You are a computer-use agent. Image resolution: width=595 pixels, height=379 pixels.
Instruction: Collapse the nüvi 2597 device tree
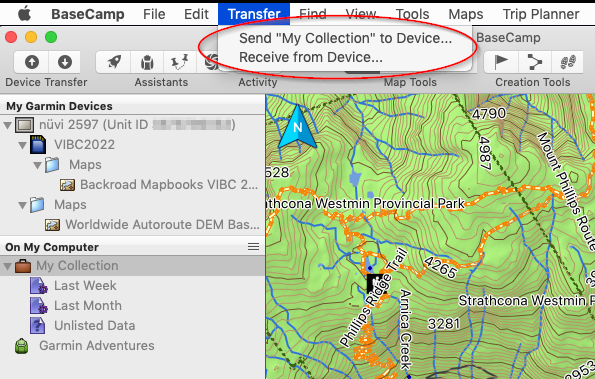(x=8, y=125)
